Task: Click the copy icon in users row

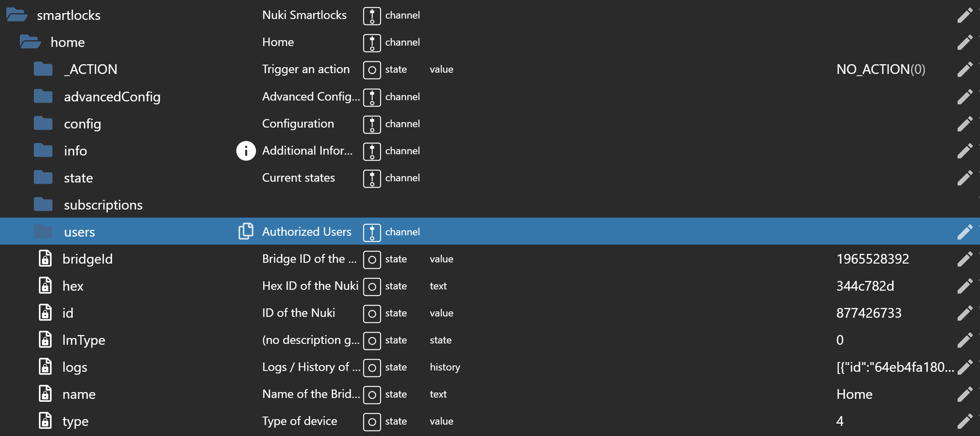Action: point(246,232)
